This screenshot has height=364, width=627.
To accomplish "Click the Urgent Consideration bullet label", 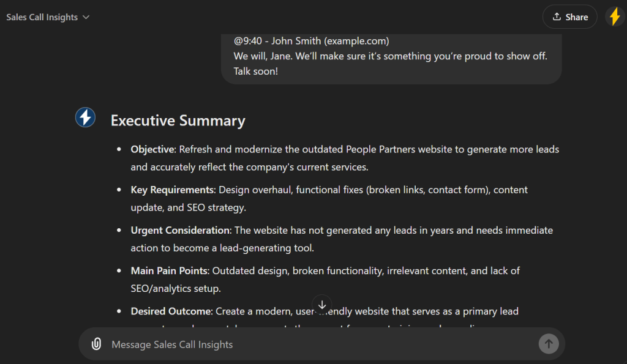I will click(x=180, y=230).
